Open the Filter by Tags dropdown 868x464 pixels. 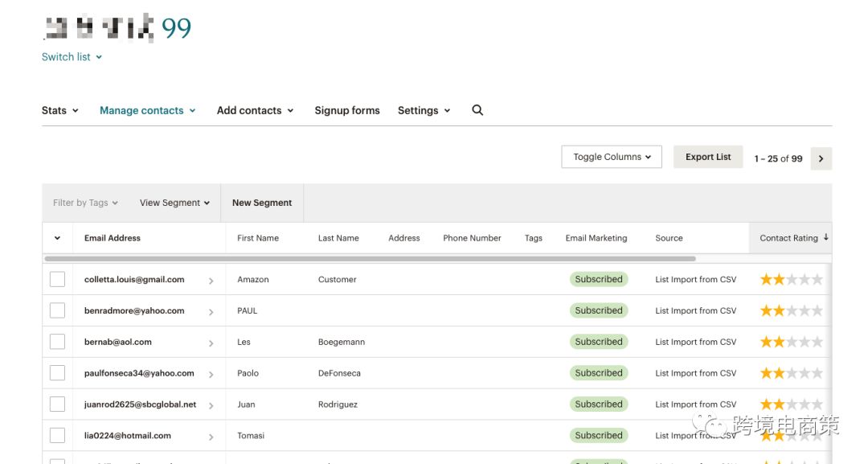[x=85, y=203]
